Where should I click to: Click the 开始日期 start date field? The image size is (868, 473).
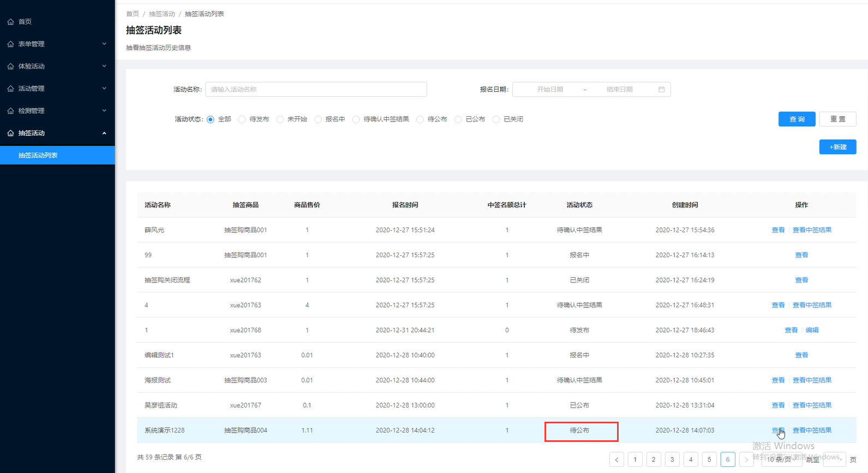coord(549,89)
